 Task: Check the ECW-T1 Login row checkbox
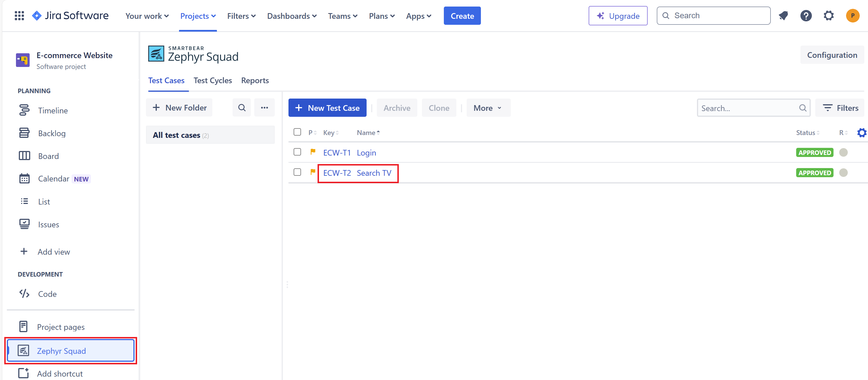[x=297, y=152]
